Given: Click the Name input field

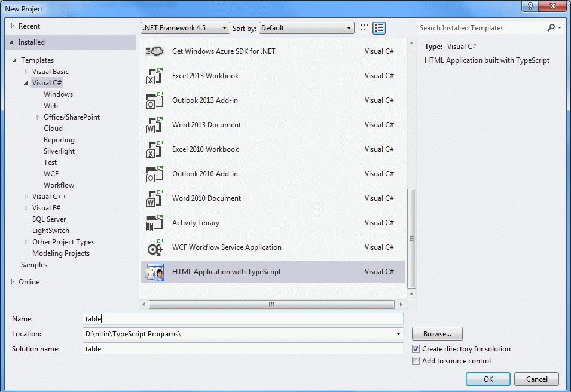Looking at the screenshot, I should [x=243, y=319].
